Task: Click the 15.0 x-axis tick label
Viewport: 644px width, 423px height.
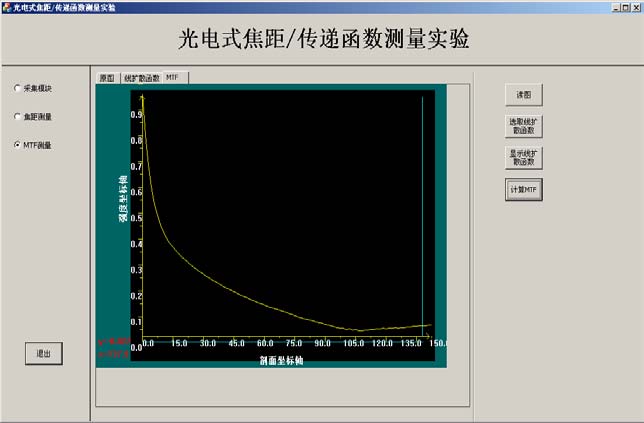Action: pyautogui.click(x=179, y=343)
